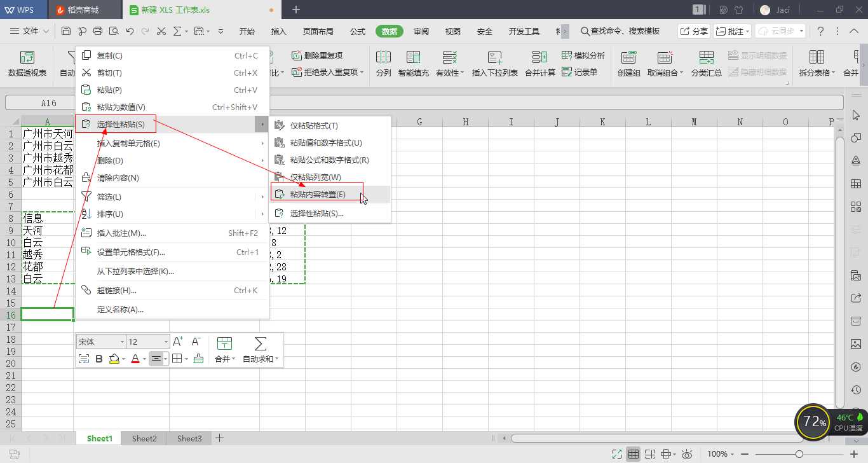The width and height of the screenshot is (868, 463).
Task: Select 复制(C) from the context menu
Action: coord(172,56)
